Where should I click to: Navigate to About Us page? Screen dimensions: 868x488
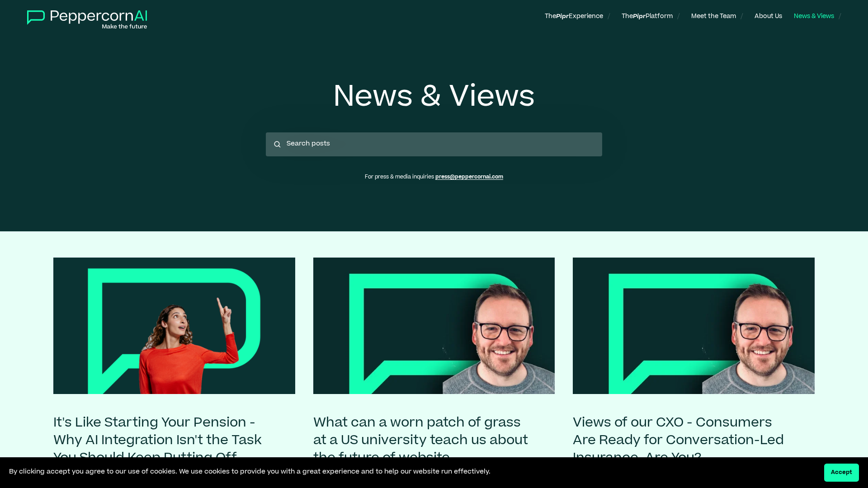[768, 16]
